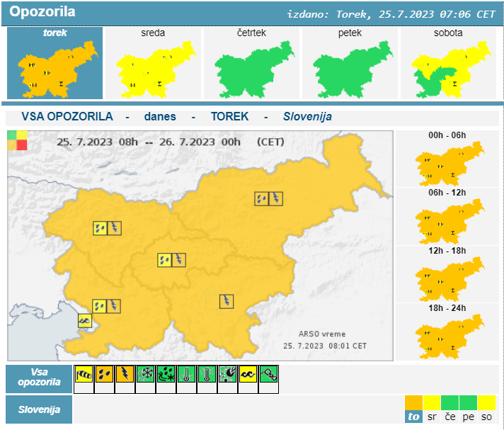
Task: Select the wind warning windsock icon
Action: [84, 373]
